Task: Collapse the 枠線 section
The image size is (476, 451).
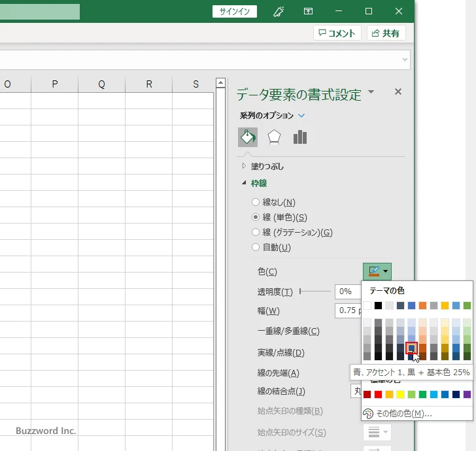Action: tap(244, 183)
